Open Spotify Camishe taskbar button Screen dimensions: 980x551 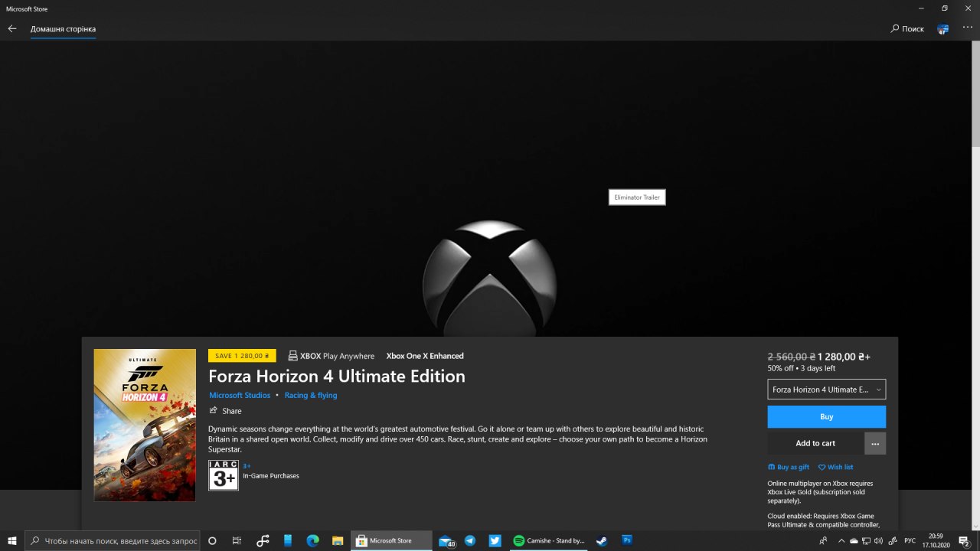pos(548,540)
